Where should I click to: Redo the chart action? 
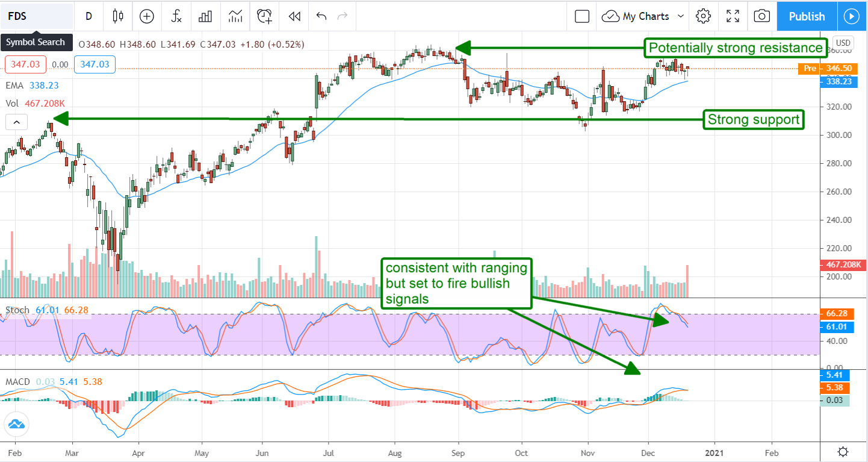pos(343,16)
